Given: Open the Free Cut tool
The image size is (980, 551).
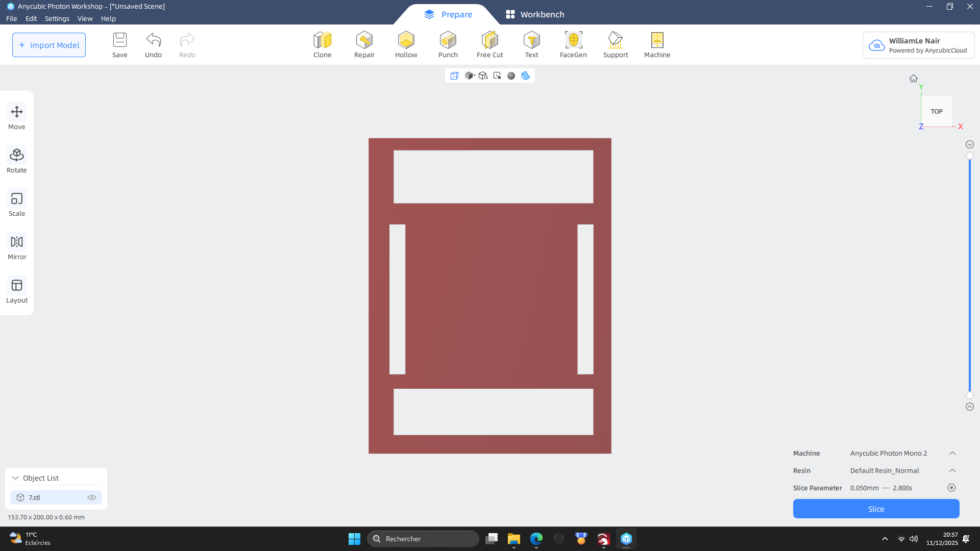Looking at the screenshot, I should 490,45.
